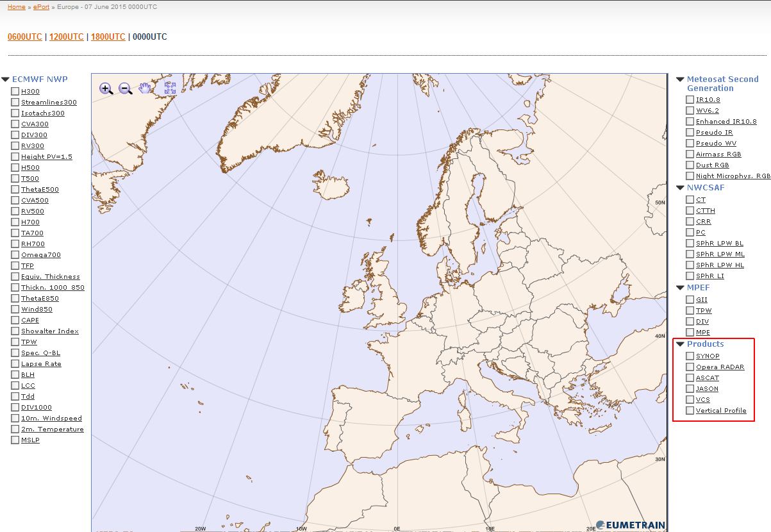The width and height of the screenshot is (771, 532).
Task: Tick the Streamlines300 checkbox
Action: [15, 102]
